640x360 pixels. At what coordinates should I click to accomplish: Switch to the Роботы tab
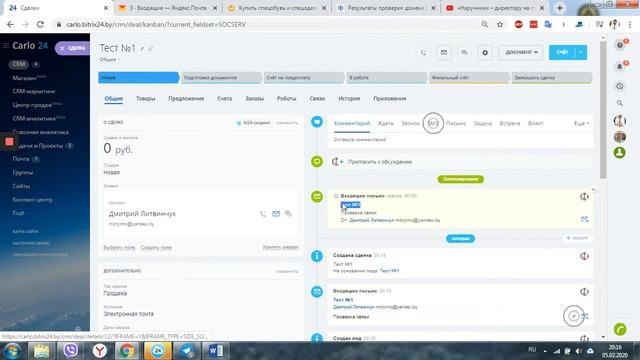(x=287, y=99)
